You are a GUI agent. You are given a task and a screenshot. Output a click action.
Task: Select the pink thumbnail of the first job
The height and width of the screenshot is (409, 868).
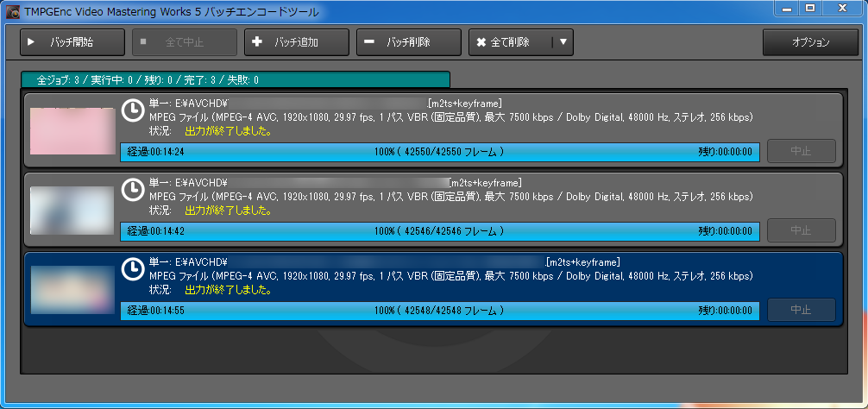tap(72, 131)
